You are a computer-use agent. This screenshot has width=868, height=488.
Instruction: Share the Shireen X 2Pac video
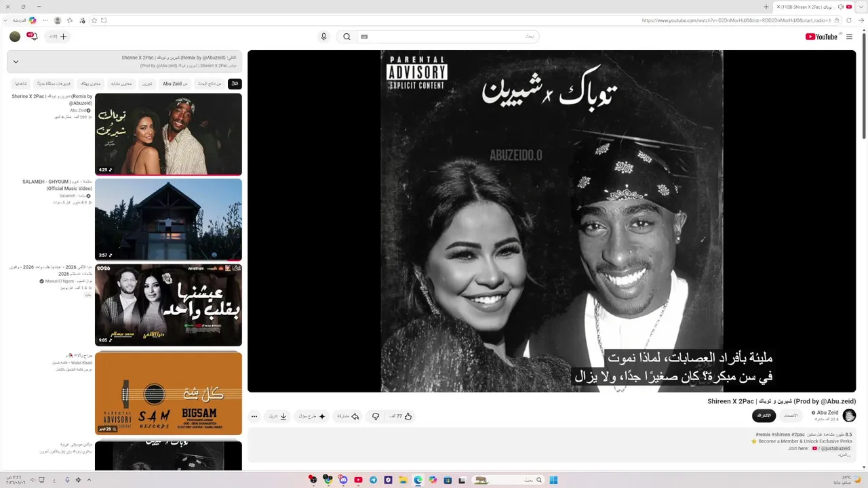349,416
